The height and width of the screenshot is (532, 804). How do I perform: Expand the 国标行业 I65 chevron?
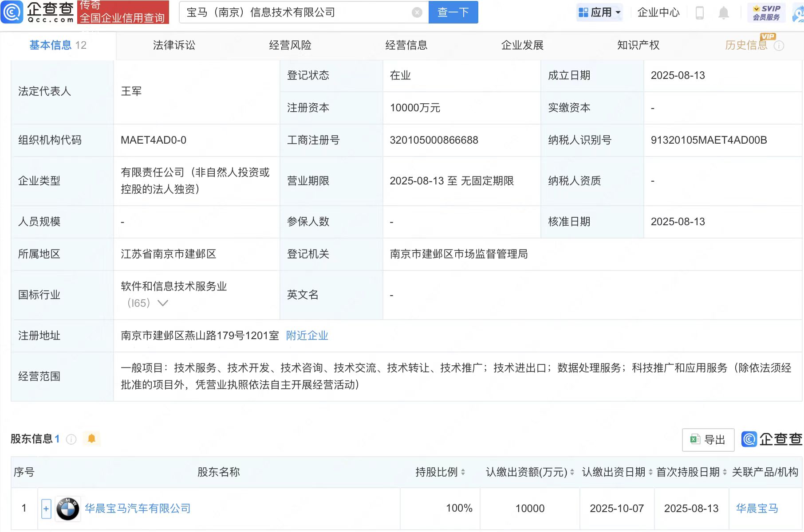[163, 303]
